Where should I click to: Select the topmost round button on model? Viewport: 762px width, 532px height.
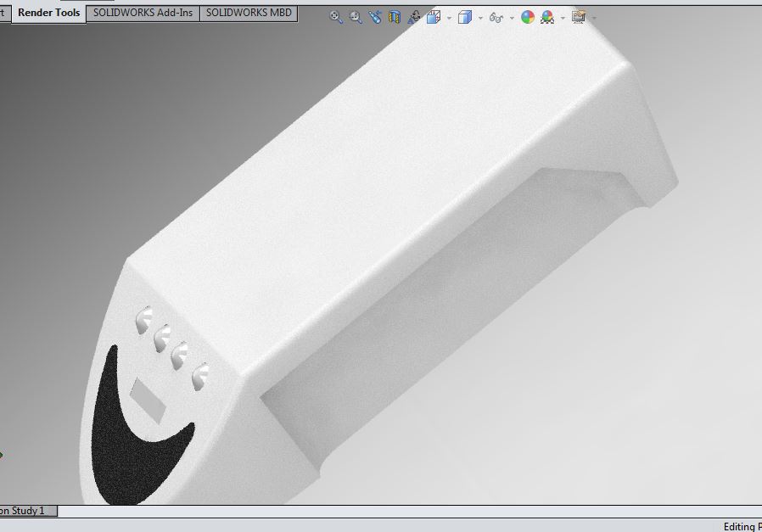click(x=143, y=320)
